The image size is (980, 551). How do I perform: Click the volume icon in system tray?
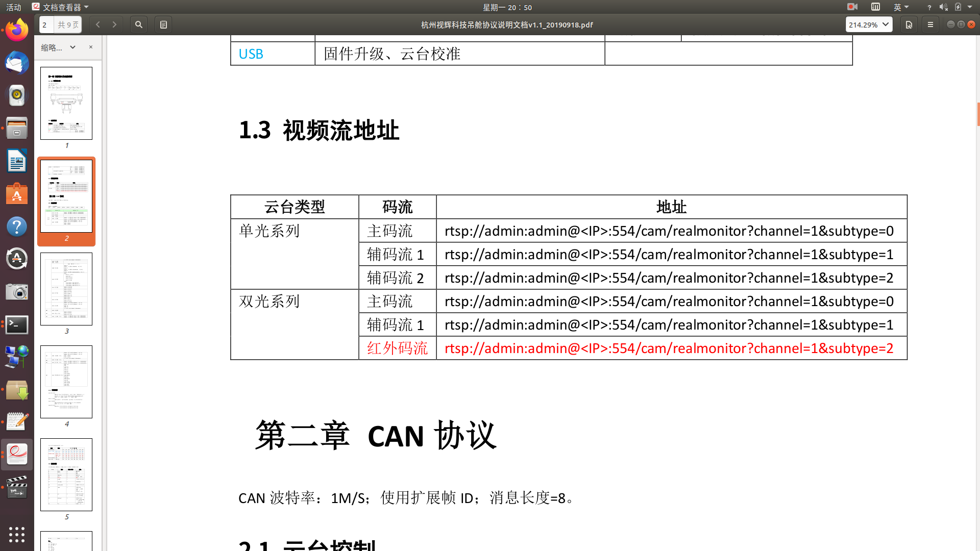943,7
